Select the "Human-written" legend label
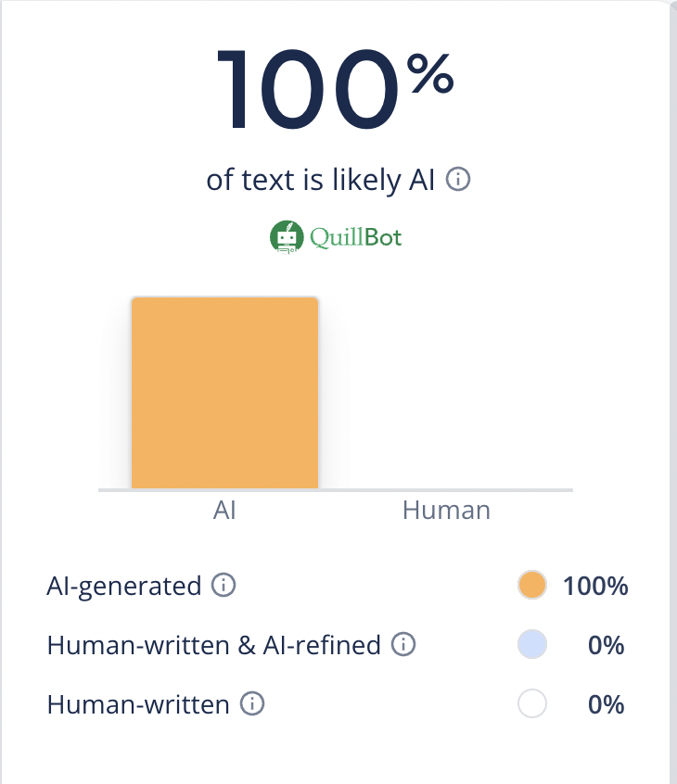Image resolution: width=677 pixels, height=784 pixels. [x=138, y=704]
